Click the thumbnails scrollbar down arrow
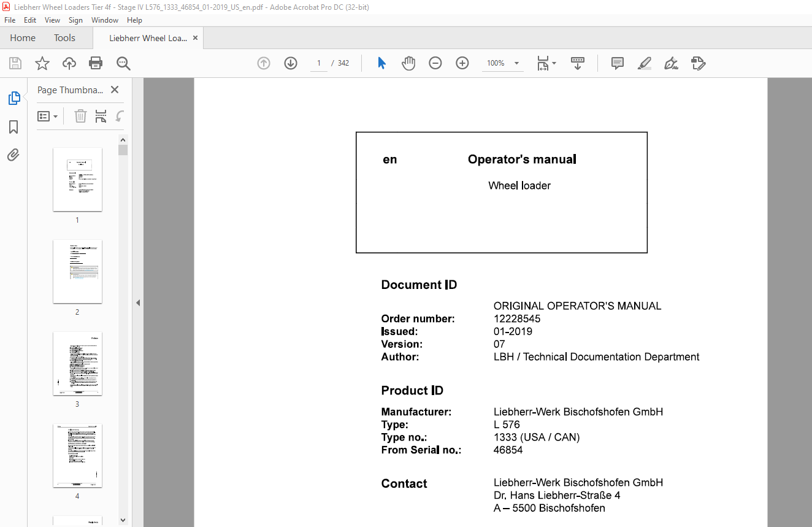Viewport: 812px width, 527px height. [123, 520]
